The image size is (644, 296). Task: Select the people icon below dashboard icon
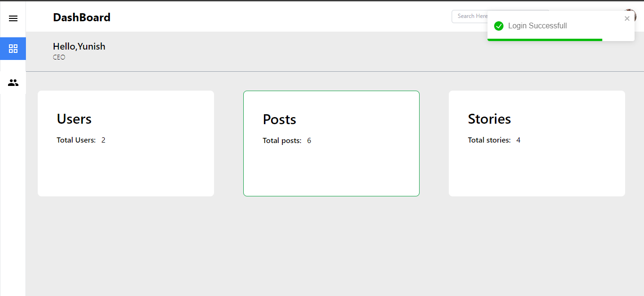tap(13, 82)
